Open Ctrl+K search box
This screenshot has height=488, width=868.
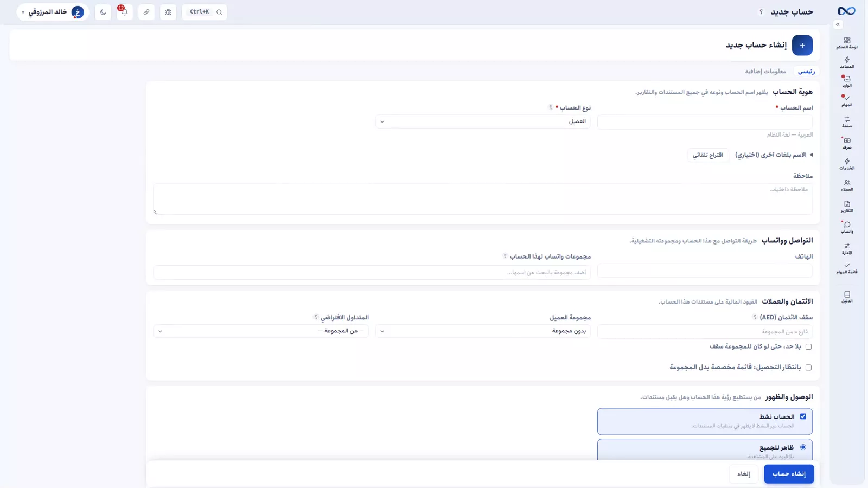pyautogui.click(x=205, y=12)
